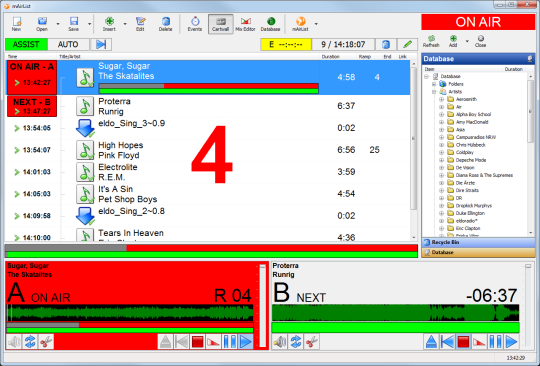Open the dropdown arrow next to Insert

125,24
